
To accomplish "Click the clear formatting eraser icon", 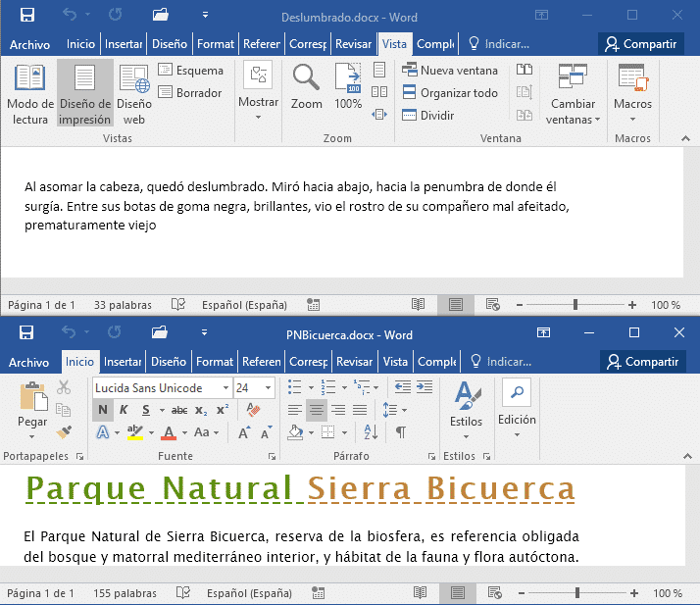I will [253, 410].
